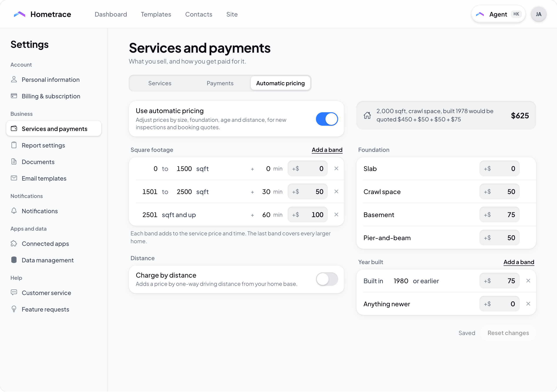Click the Saved status text
Screen dimensions: 557x392
coord(467,333)
